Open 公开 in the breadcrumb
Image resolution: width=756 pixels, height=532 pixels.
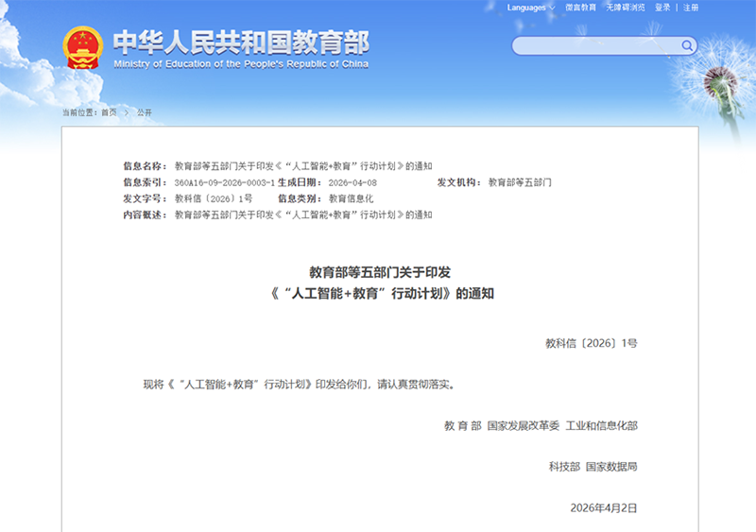pos(145,112)
